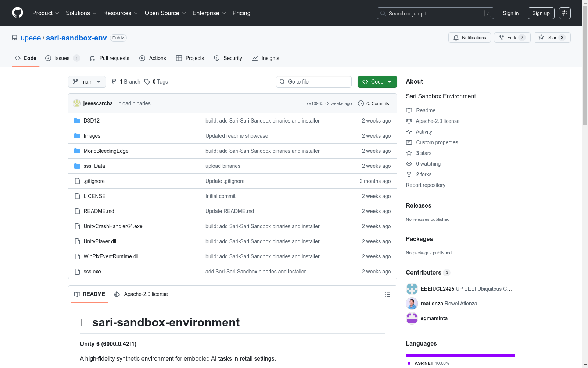Click the ASP.NET languages progress bar
Viewport: 588px width, 368px height.
[x=460, y=355]
